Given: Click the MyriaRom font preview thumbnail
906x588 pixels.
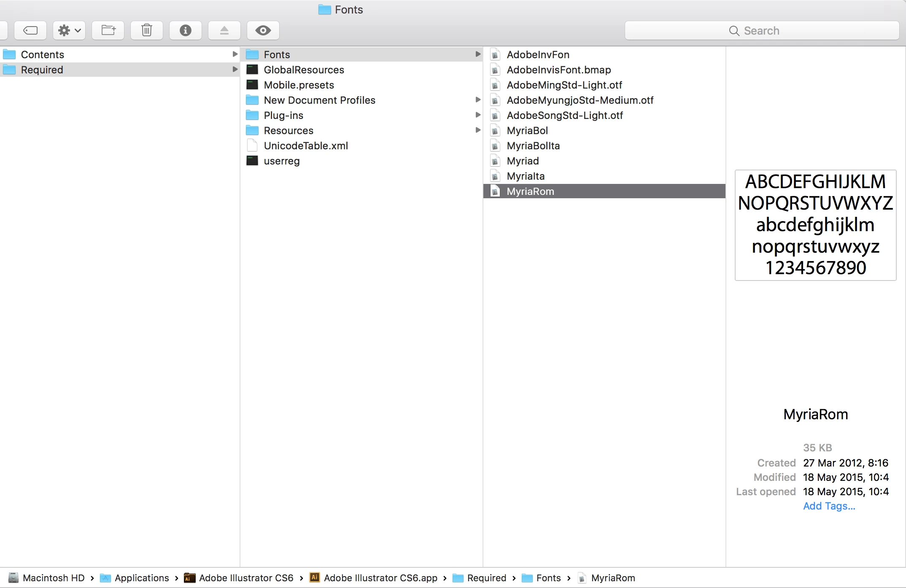Looking at the screenshot, I should tap(815, 225).
